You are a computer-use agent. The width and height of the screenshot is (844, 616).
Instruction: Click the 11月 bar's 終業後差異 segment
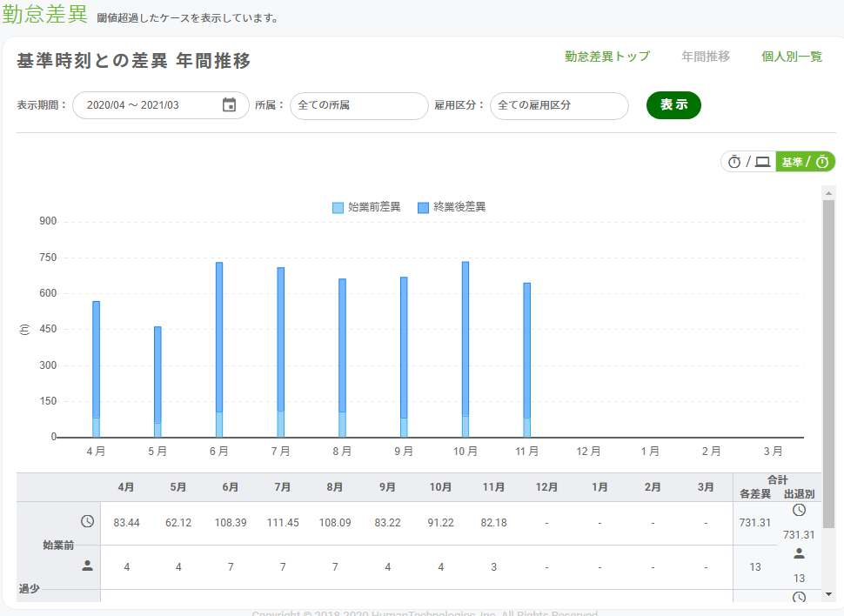click(527, 351)
